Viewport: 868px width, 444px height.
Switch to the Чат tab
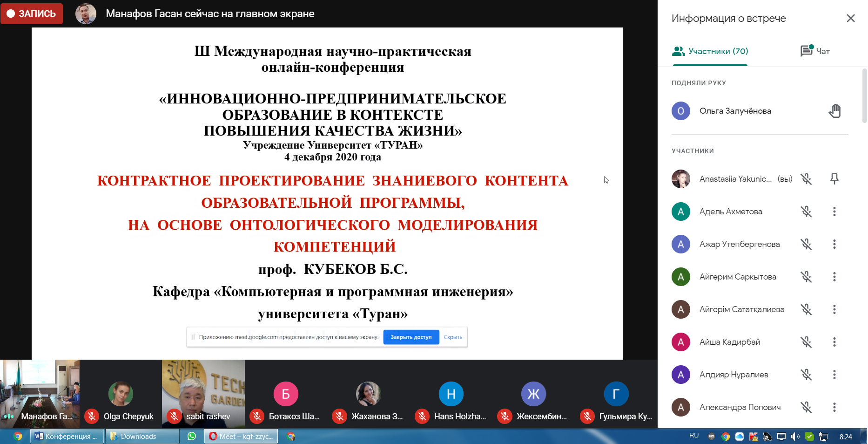[814, 51]
